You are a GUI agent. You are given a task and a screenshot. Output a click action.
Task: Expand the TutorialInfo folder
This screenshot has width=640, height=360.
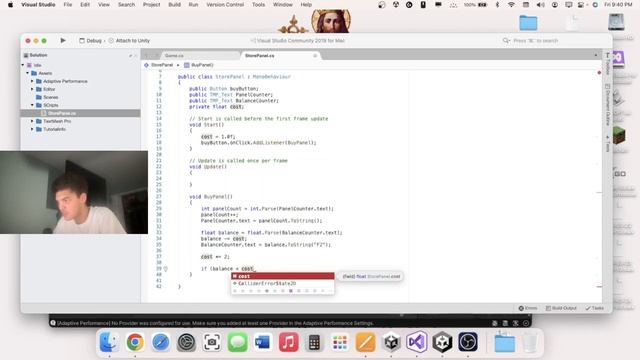coord(32,129)
